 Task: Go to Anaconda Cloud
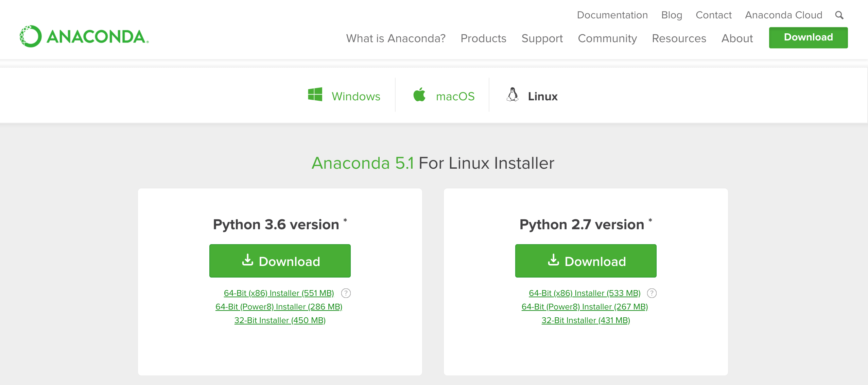click(x=784, y=15)
